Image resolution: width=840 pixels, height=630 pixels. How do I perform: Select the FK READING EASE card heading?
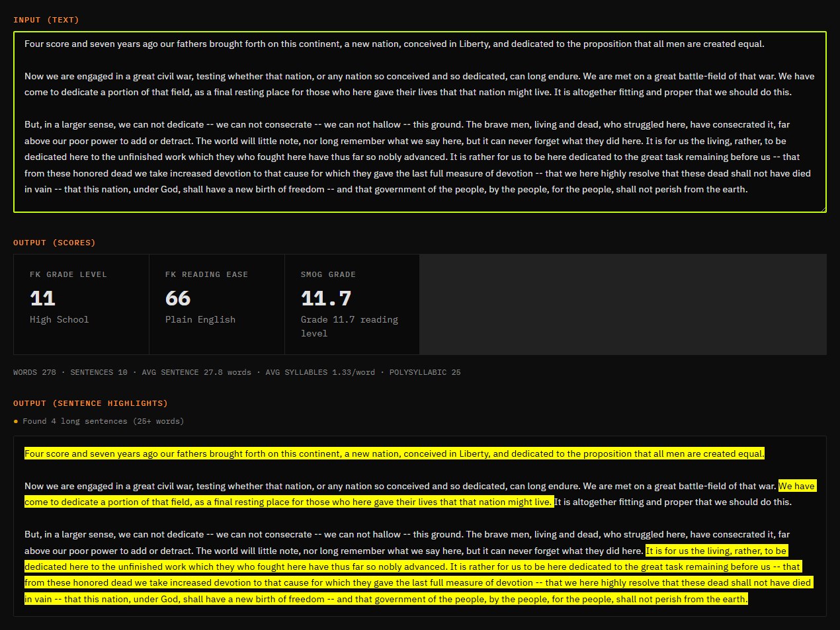(x=206, y=274)
